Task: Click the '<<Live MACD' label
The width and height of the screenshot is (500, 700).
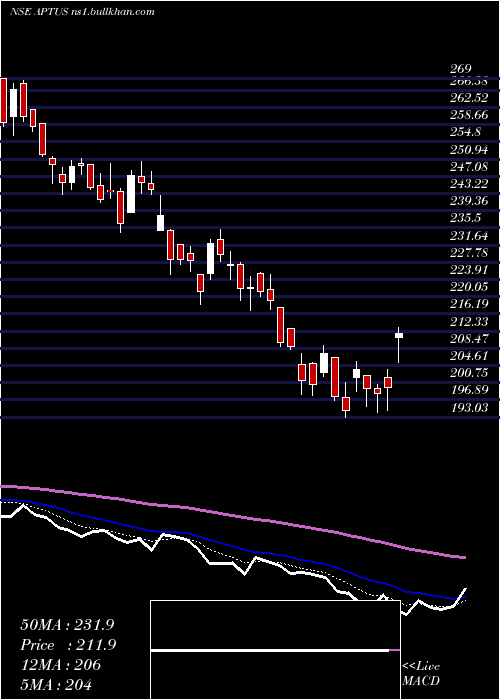Action: tap(421, 674)
